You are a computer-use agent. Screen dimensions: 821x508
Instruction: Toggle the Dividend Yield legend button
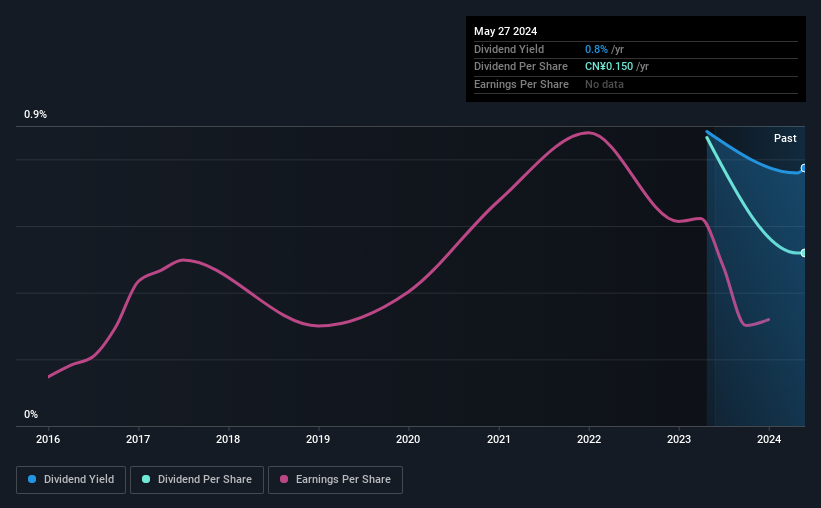[x=71, y=480]
